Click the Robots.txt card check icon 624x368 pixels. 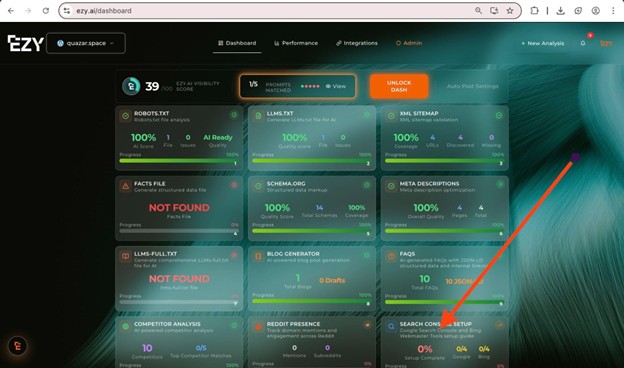125,116
